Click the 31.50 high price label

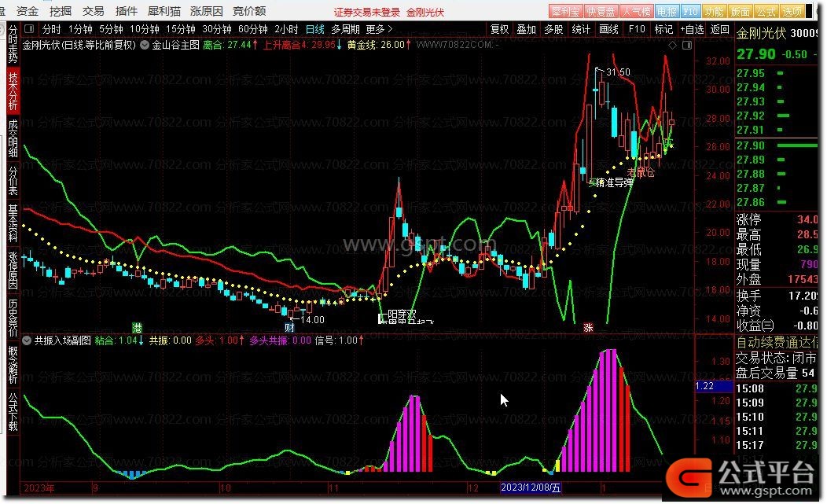618,72
